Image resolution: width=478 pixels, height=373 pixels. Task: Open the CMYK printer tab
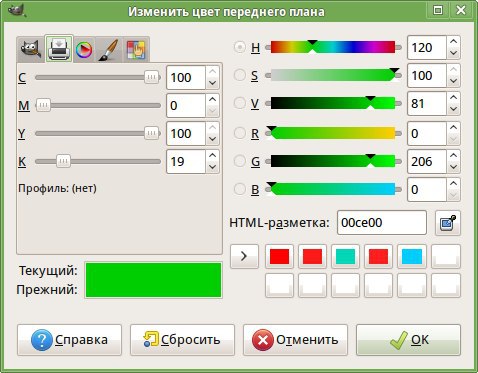[59, 49]
